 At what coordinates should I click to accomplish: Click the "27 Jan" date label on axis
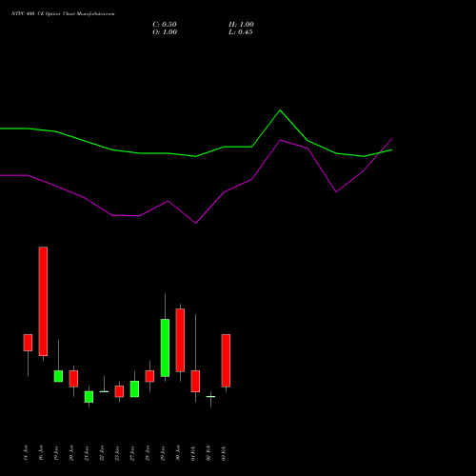132,453
